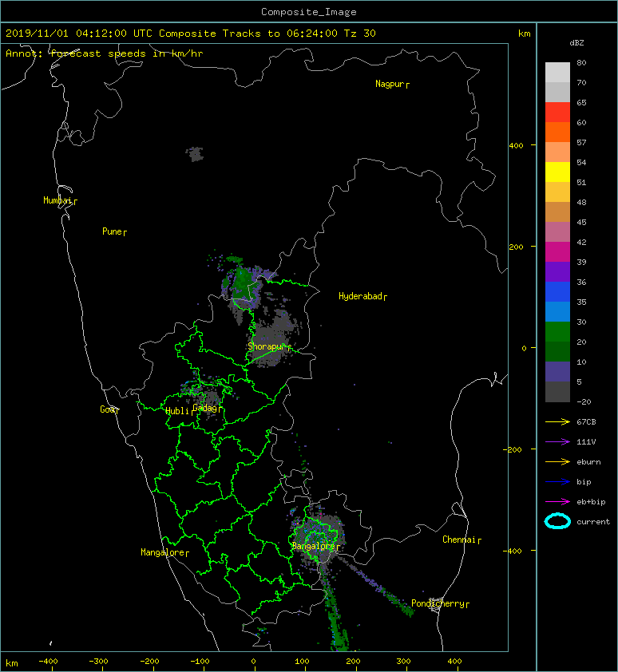Click the Chennai city label

click(459, 540)
